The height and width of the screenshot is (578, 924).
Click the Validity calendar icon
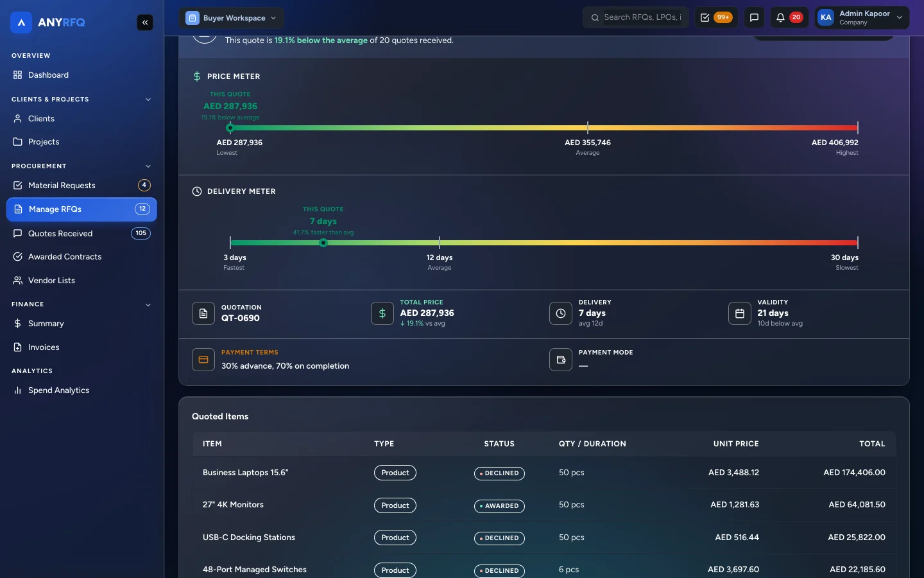[x=740, y=313]
